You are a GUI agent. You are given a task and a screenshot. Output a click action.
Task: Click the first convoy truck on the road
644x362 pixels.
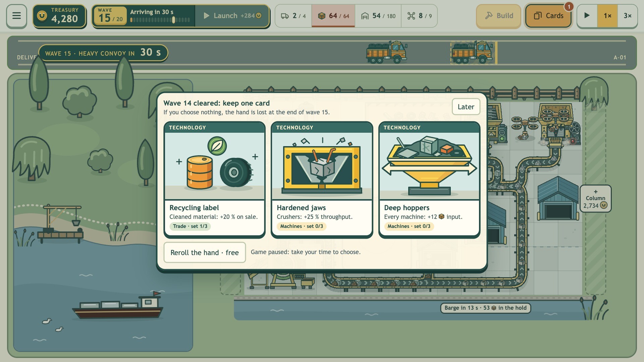(x=387, y=52)
